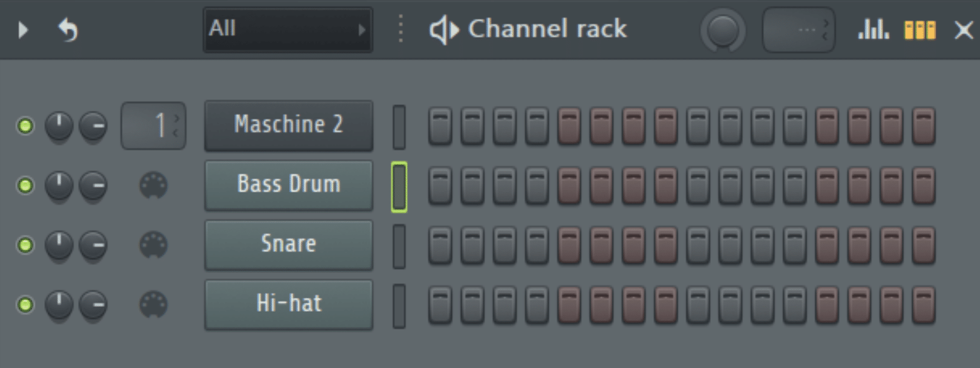Open the Maschine 2 channel button
The width and height of the screenshot is (980, 368).
point(289,125)
